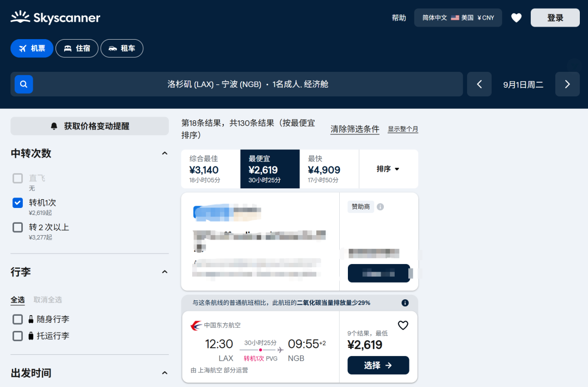Image resolution: width=588 pixels, height=387 pixels.
Task: Open CO2 emissions info icon
Action: (x=405, y=303)
